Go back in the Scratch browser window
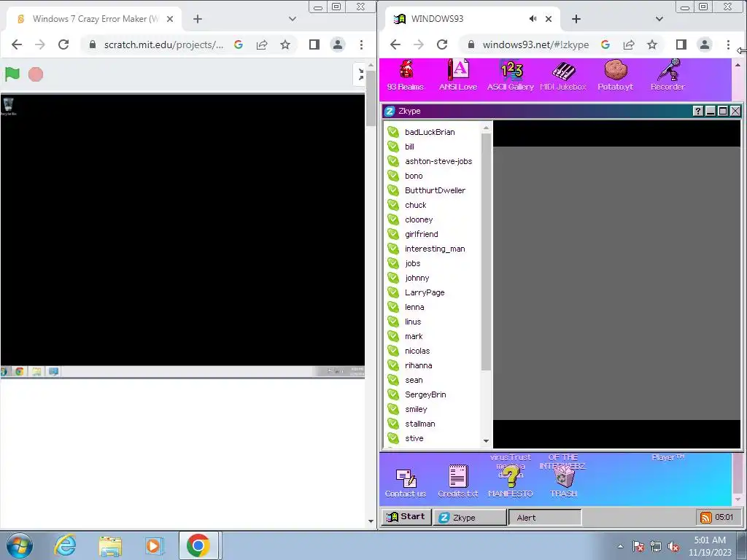Viewport: 747px width, 560px height. (x=17, y=44)
